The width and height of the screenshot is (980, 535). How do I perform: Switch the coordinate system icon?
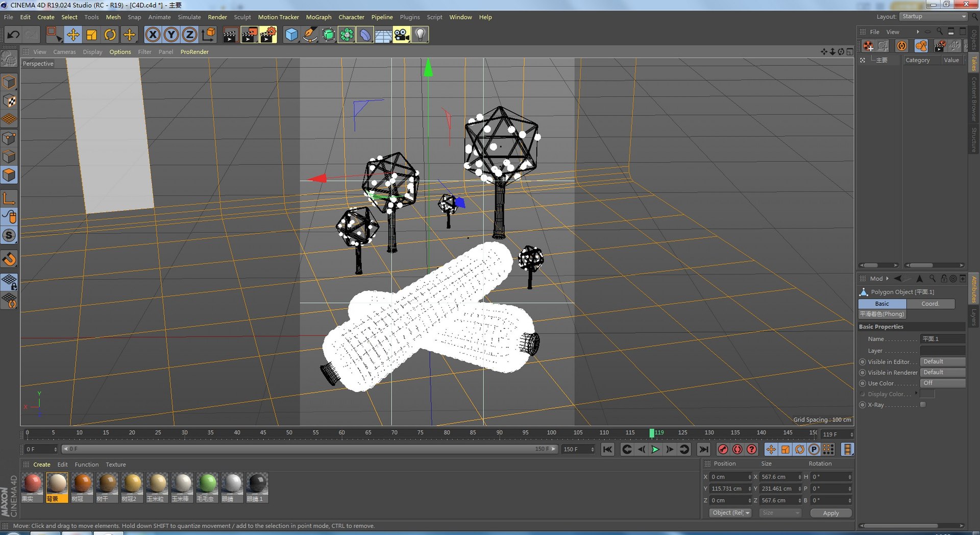[x=208, y=35]
